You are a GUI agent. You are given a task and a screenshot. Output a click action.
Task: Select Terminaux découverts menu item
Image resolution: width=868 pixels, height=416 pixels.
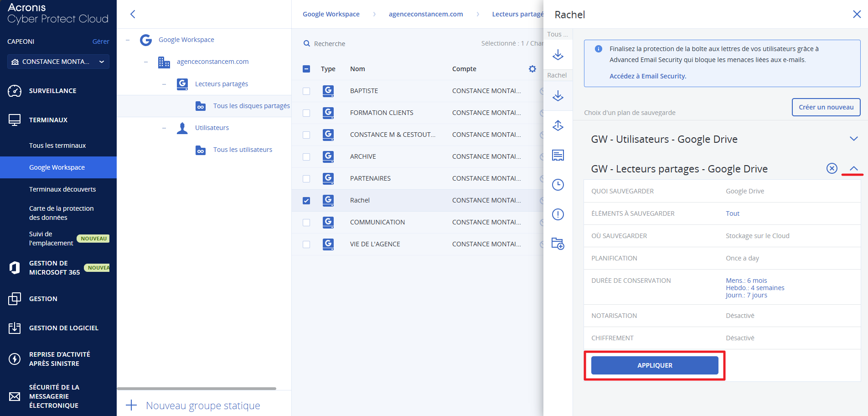pyautogui.click(x=62, y=189)
